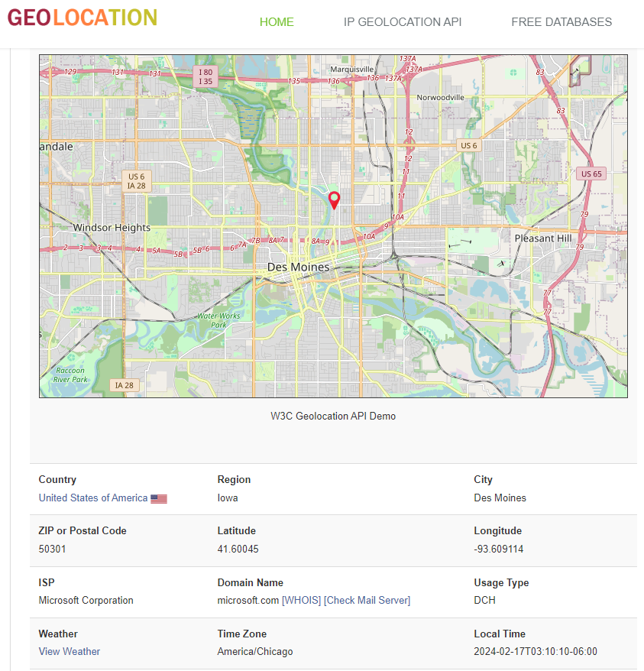Click the United States flag icon
Image resolution: width=644 pixels, height=671 pixels.
(x=158, y=498)
